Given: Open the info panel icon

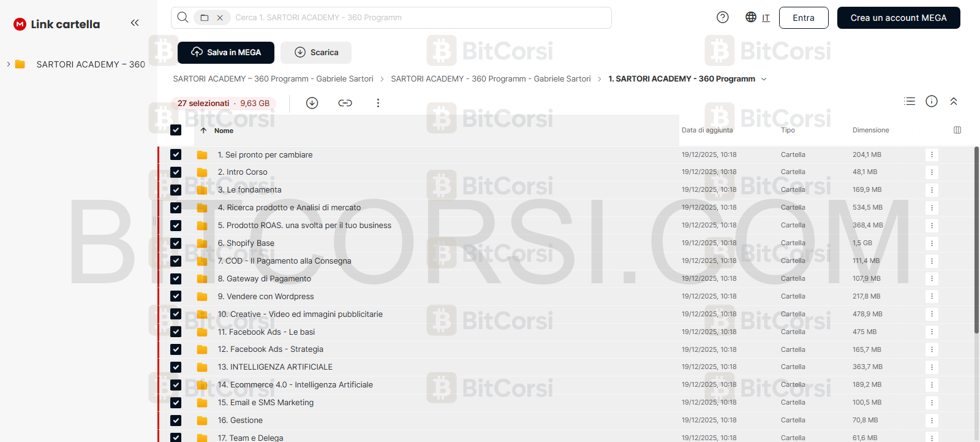Looking at the screenshot, I should (932, 101).
